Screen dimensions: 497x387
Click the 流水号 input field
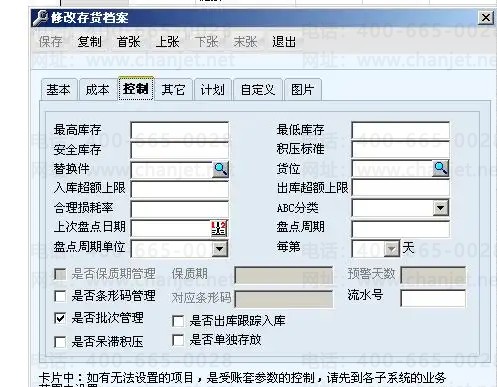433,298
